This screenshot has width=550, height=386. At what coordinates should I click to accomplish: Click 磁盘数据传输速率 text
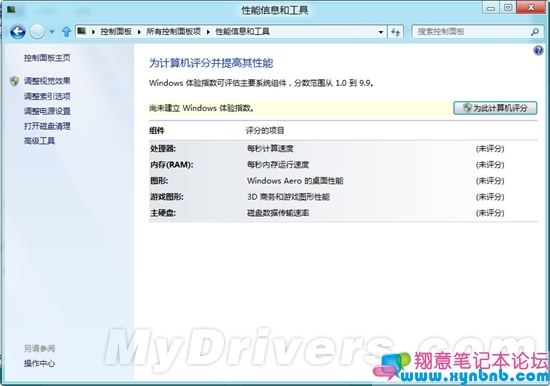(x=278, y=213)
